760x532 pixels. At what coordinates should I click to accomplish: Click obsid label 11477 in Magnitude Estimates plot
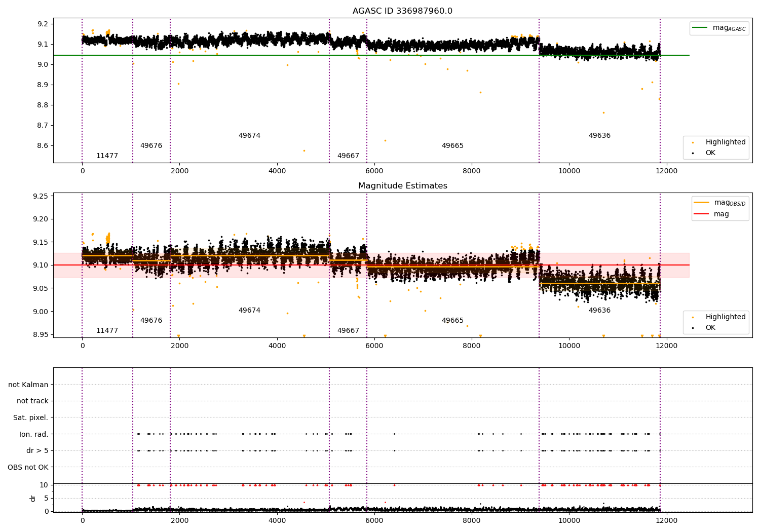[107, 331]
